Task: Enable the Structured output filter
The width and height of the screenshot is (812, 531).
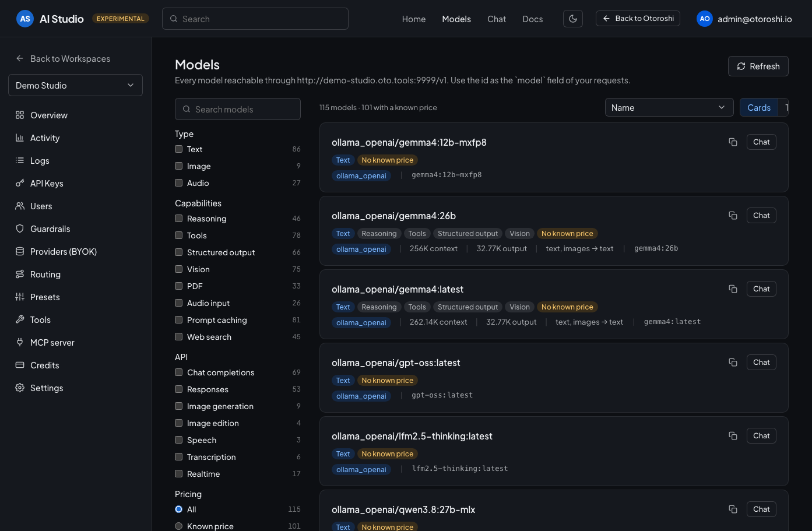Action: point(179,252)
